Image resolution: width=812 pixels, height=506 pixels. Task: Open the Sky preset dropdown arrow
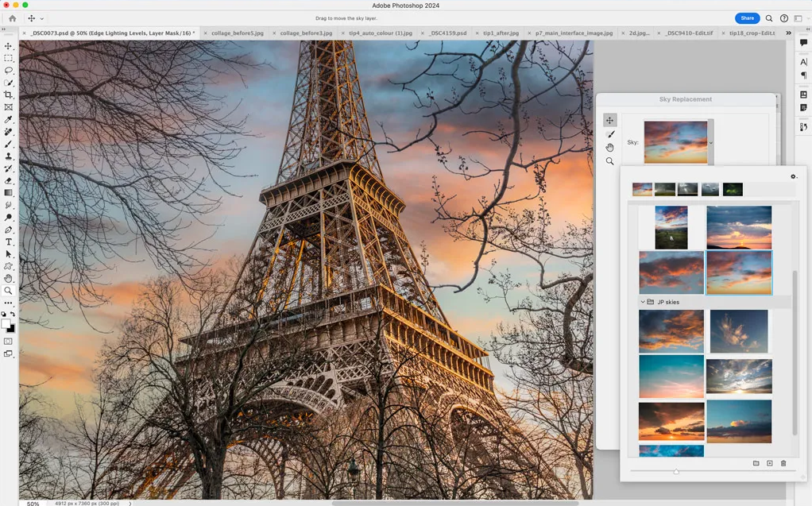(x=711, y=143)
